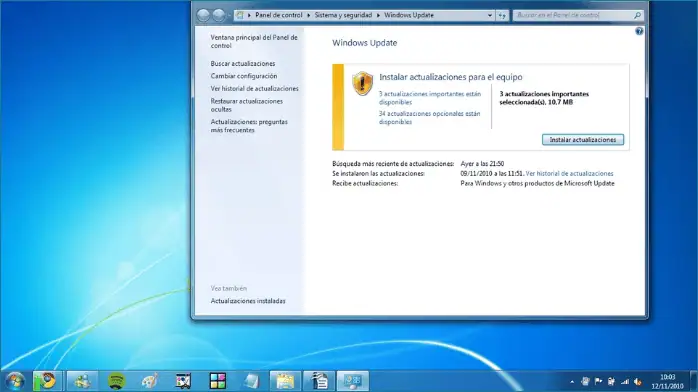
Task: Open the four colored squares taskbar app
Action: click(x=218, y=381)
